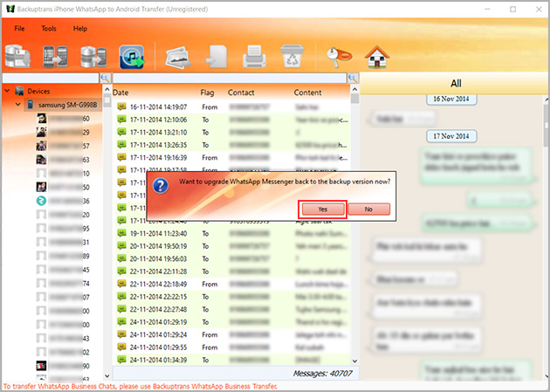This screenshot has width=550, height=392.
Task: Click the 16 Nov 2014 date label
Action: point(451,99)
